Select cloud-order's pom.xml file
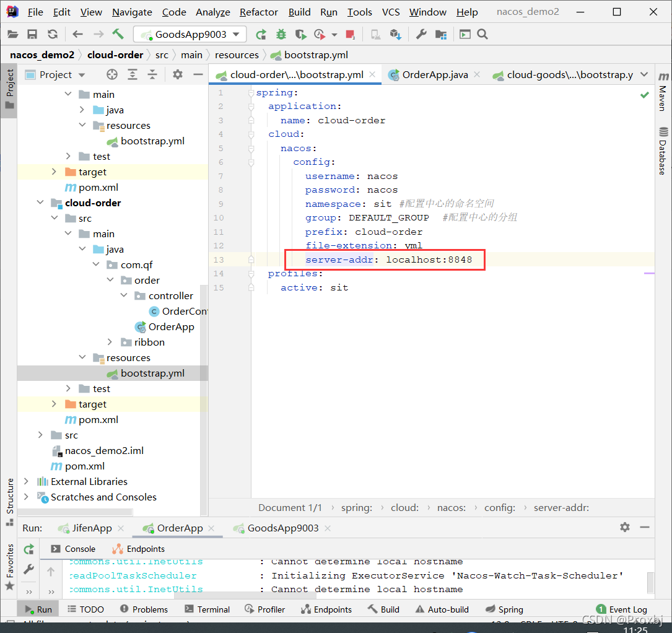This screenshot has height=633, width=672. (92, 420)
